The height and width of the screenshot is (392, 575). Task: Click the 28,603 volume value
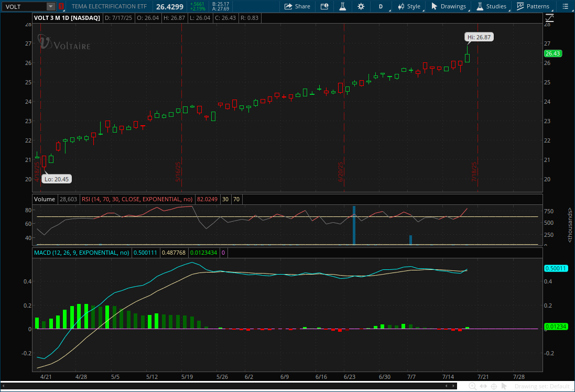point(68,199)
